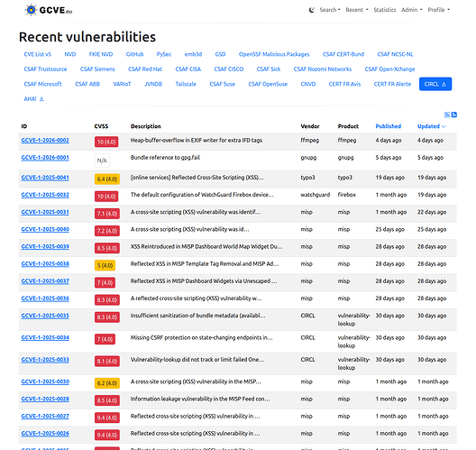The width and height of the screenshot is (476, 450).
Task: Open CSAF Sick tab
Action: click(x=269, y=69)
